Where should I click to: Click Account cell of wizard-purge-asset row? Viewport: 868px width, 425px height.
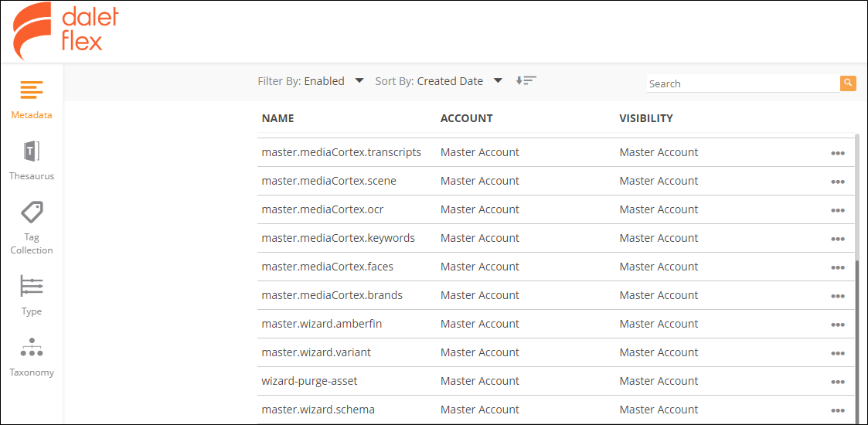point(480,381)
